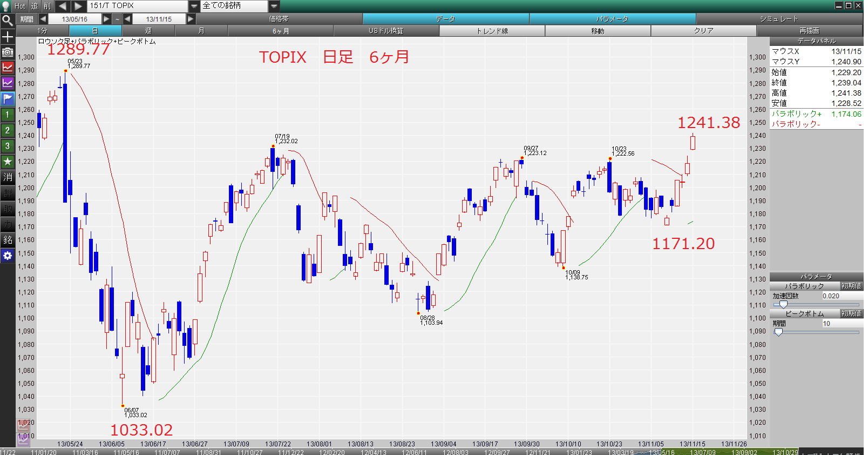The height and width of the screenshot is (455, 868).
Task: Switch to the パラメータ tab
Action: tap(612, 19)
